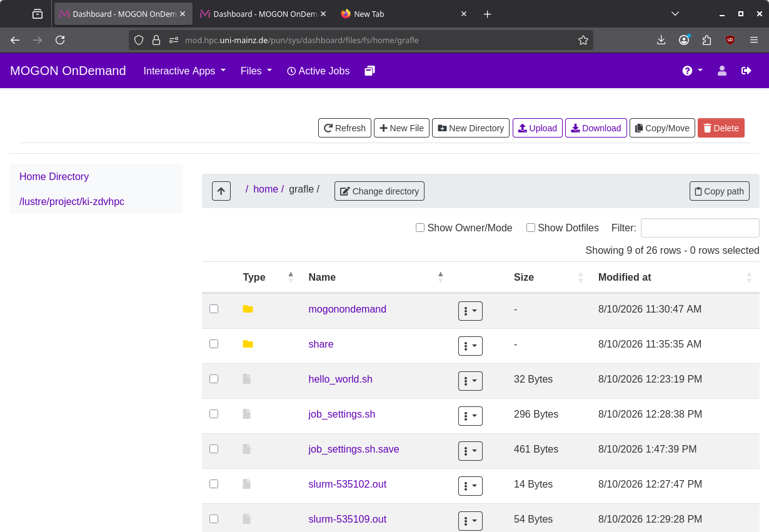The image size is (769, 532).
Task: Select the hello_world.sh row checkbox
Action: [214, 379]
